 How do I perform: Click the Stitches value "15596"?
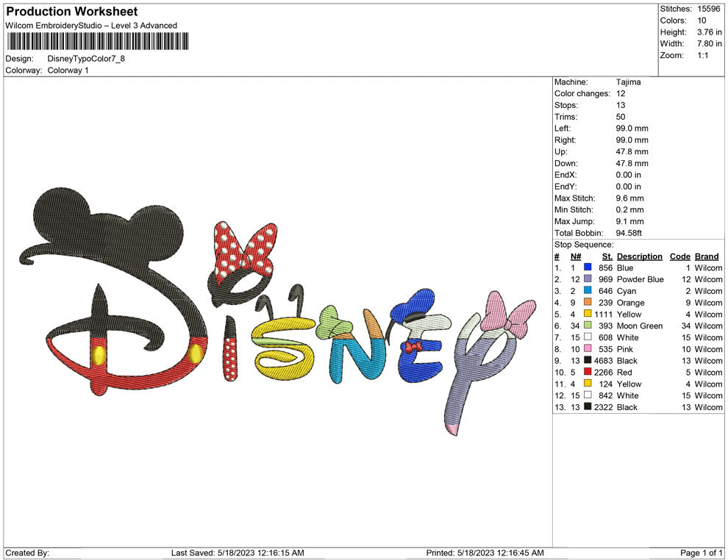click(x=708, y=9)
